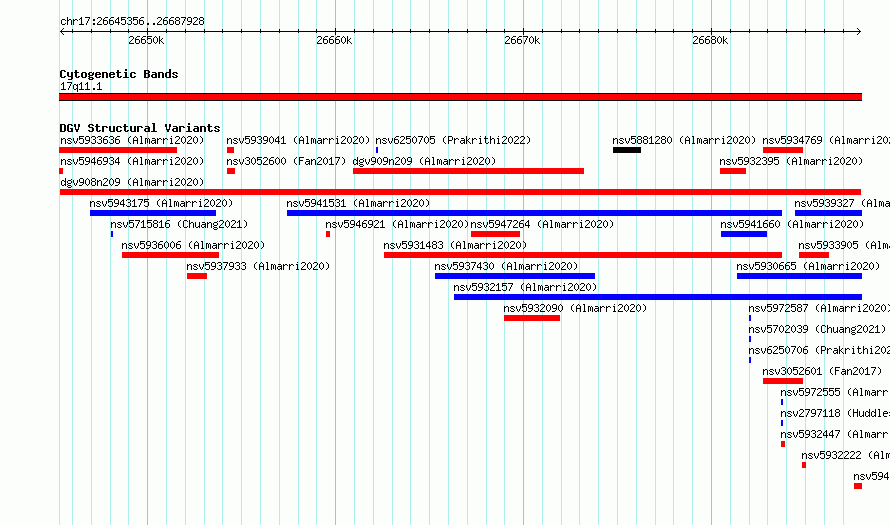The height and width of the screenshot is (525, 890).
Task: Click the nsv5931483 (Almarri2020) label
Action: (x=455, y=245)
